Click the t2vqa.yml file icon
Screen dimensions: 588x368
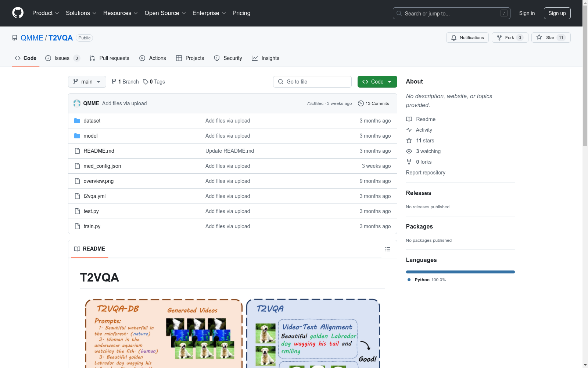point(77,196)
